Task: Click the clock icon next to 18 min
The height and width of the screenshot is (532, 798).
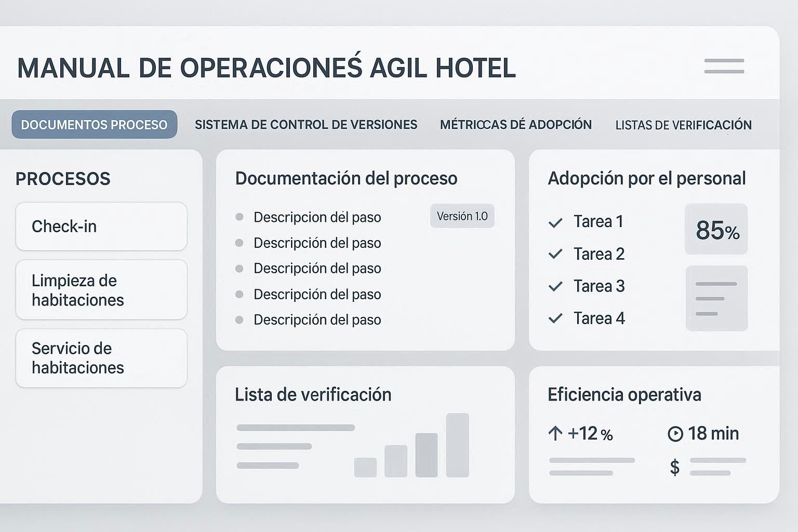Action: (675, 433)
